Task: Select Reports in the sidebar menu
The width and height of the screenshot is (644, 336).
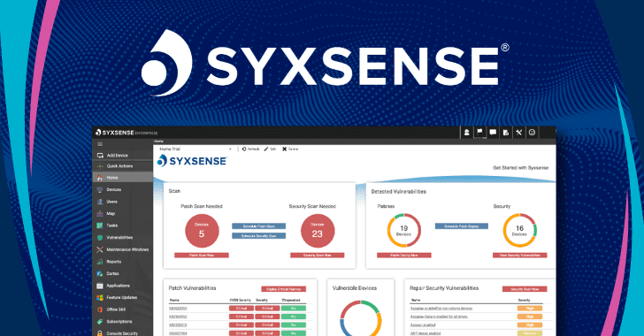Action: [x=113, y=262]
